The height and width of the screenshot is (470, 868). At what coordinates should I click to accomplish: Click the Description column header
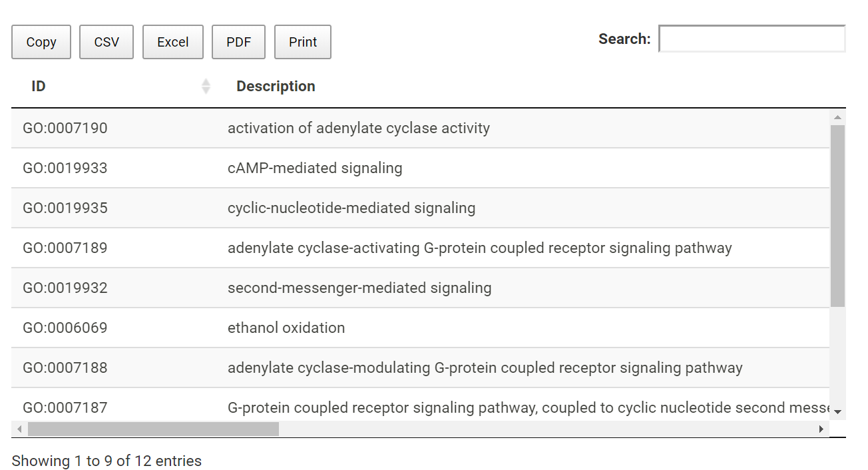point(276,87)
